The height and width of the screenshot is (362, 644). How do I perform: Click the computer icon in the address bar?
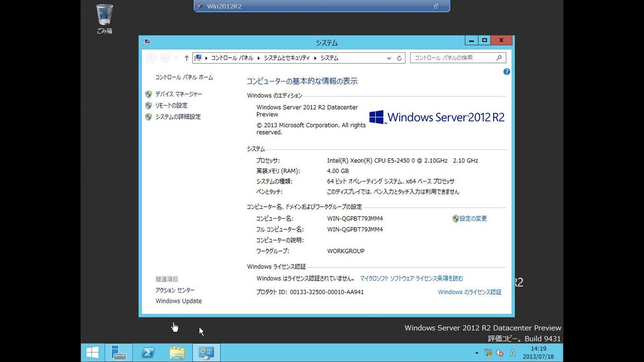click(198, 58)
